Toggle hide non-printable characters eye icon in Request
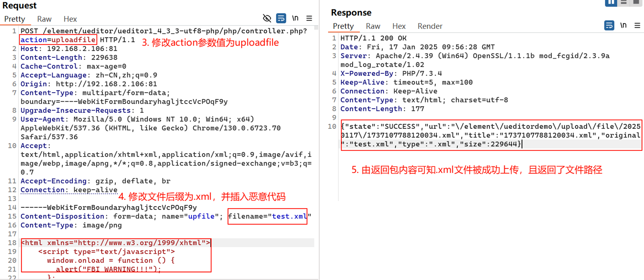644x280 pixels. pyautogui.click(x=267, y=18)
